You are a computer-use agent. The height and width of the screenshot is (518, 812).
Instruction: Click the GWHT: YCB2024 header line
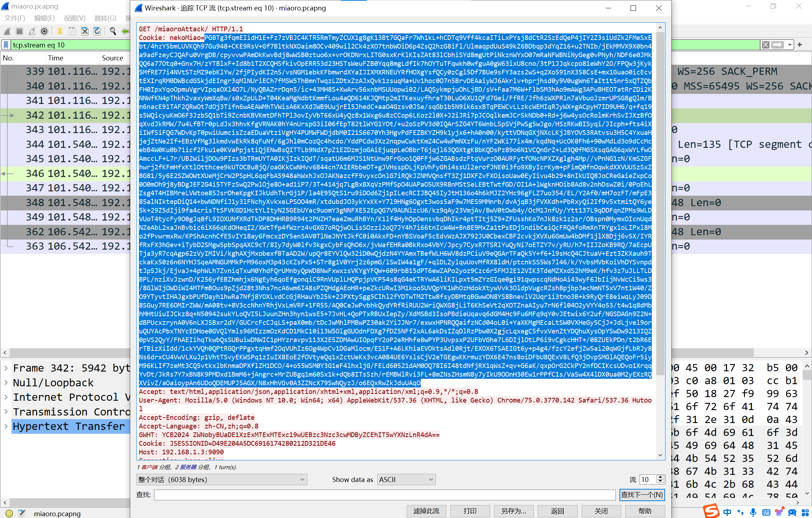(289, 435)
